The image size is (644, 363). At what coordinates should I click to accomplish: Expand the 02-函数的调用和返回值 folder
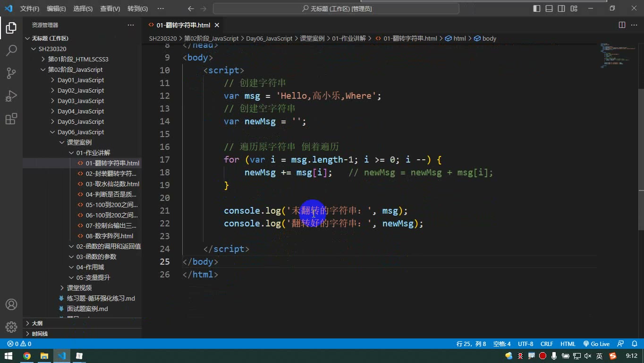click(109, 246)
